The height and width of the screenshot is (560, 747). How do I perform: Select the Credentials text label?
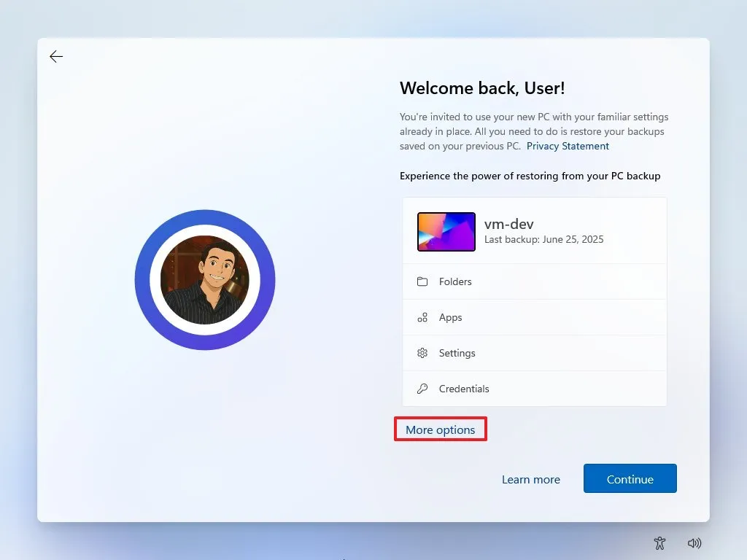pyautogui.click(x=464, y=389)
